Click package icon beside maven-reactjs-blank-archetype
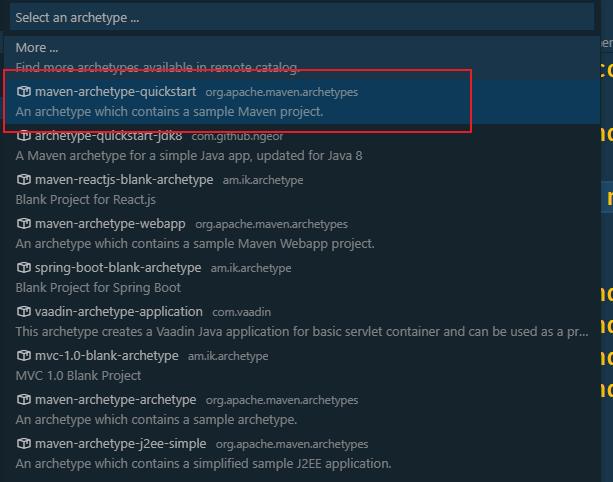This screenshot has height=482, width=613. coord(24,180)
